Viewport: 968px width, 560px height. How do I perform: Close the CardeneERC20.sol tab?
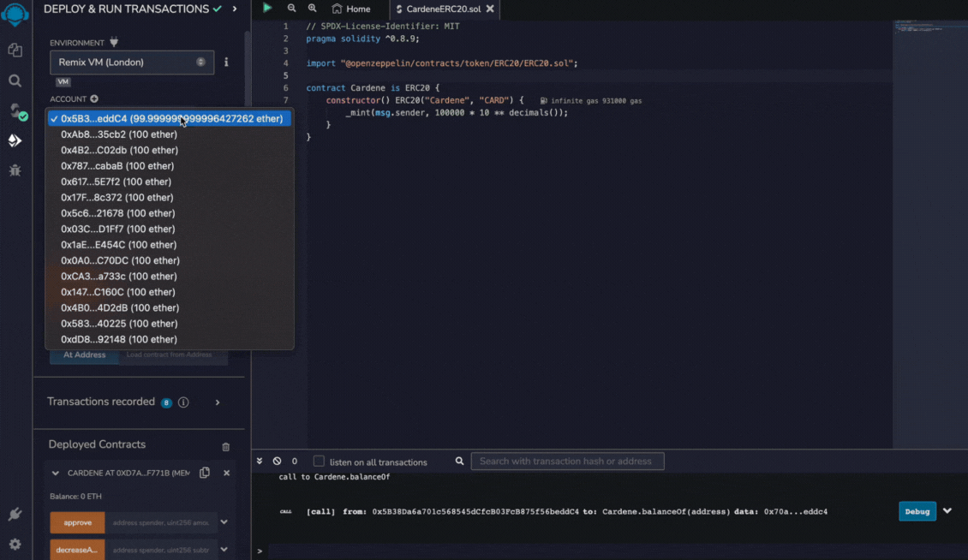pos(490,9)
